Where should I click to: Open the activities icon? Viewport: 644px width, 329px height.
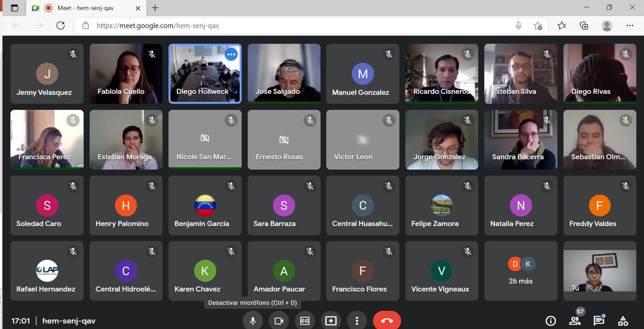tap(623, 321)
